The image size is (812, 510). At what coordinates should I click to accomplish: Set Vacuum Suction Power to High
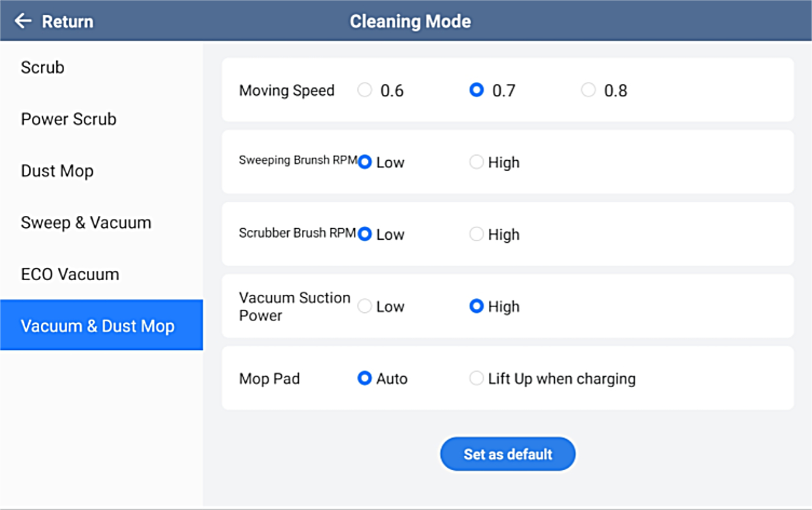pyautogui.click(x=477, y=306)
